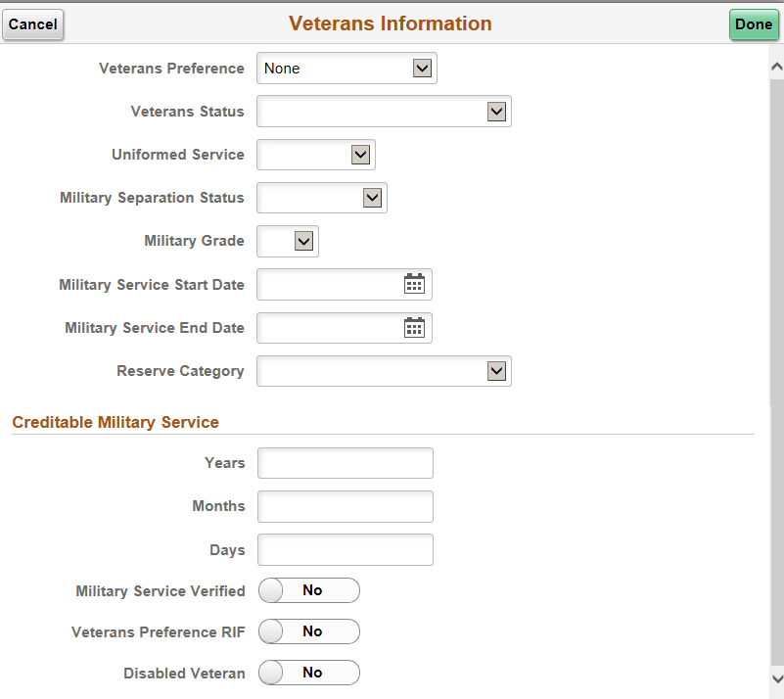This screenshot has height=699, width=784.
Task: Click the Days input field
Action: tap(345, 549)
